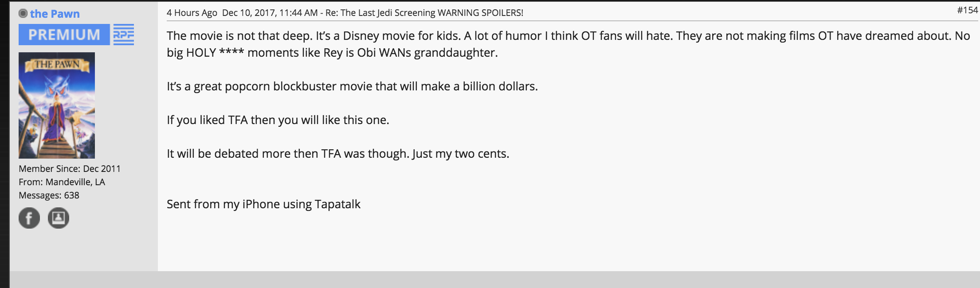The width and height of the screenshot is (980, 288).
Task: Click the From Mandeville, LA location
Action: [62, 182]
